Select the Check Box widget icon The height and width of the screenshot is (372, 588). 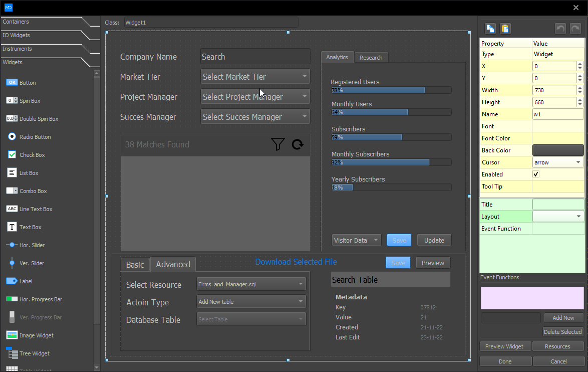coord(12,154)
